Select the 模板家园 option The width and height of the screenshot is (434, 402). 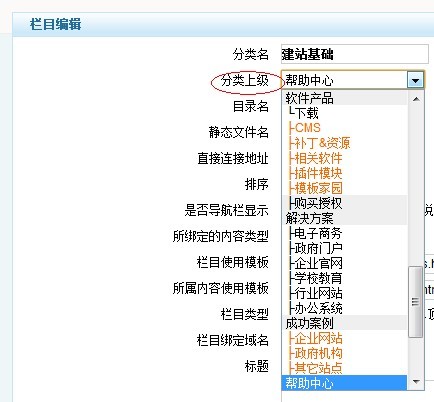(345, 188)
